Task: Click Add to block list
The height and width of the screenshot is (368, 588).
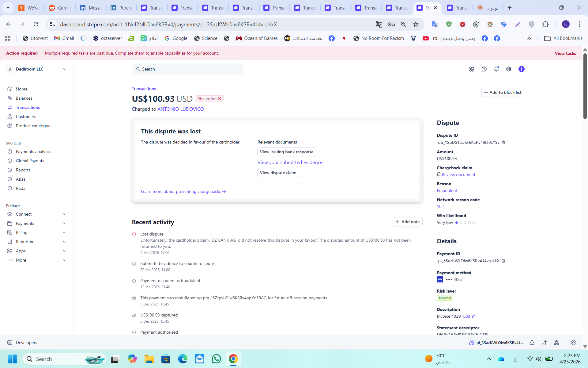Action: [503, 92]
